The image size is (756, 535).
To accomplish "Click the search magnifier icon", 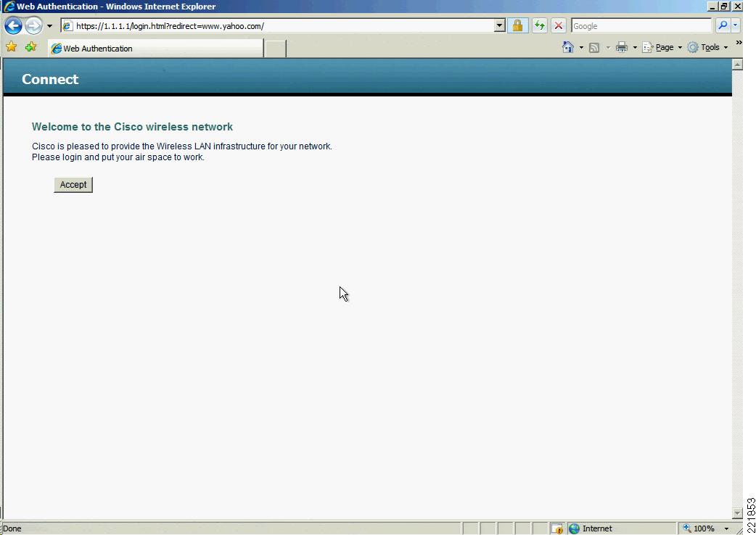I will (x=722, y=25).
